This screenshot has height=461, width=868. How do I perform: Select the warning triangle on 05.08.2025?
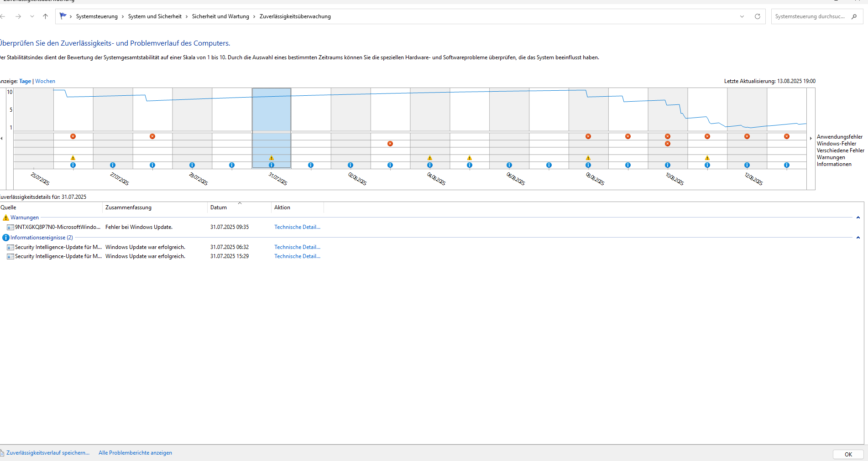(x=470, y=158)
